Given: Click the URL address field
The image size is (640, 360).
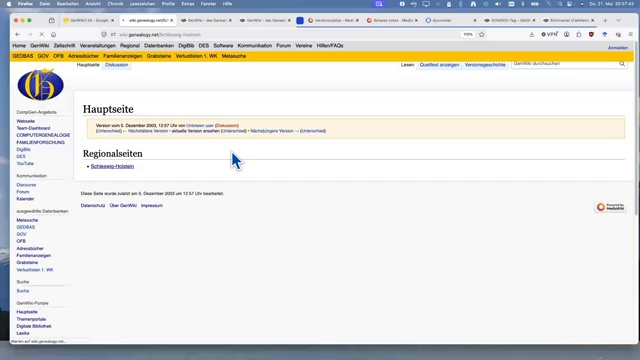Looking at the screenshot, I should pyautogui.click(x=286, y=35).
